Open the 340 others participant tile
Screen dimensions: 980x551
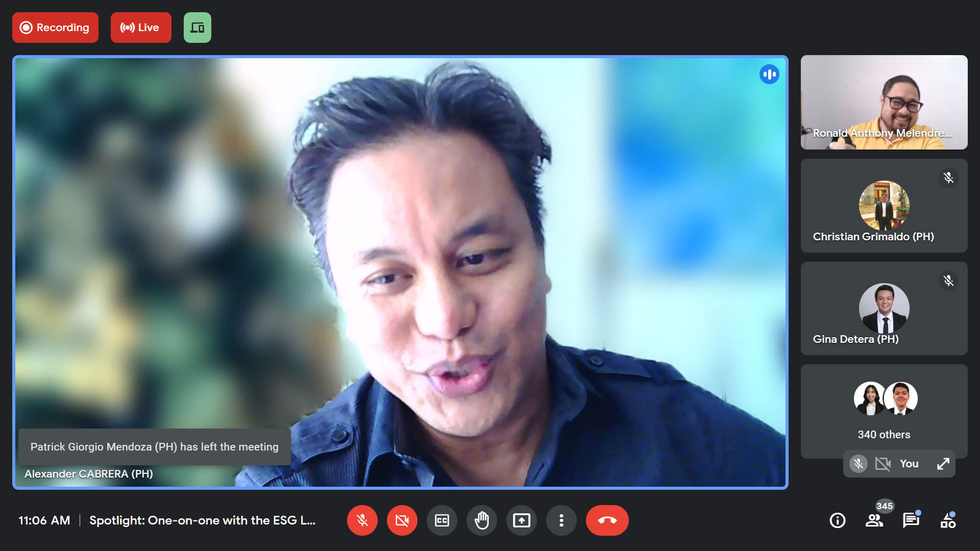click(884, 411)
